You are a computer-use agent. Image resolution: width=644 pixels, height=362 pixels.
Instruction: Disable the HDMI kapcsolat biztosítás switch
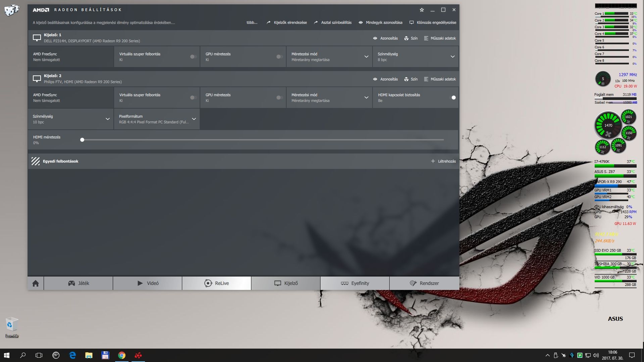pos(452,98)
